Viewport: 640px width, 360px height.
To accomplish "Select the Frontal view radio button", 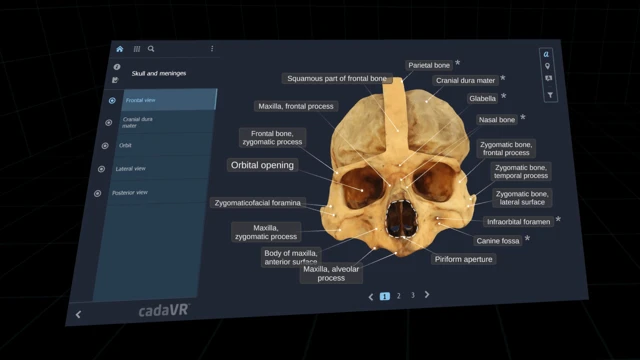I will (x=112, y=100).
